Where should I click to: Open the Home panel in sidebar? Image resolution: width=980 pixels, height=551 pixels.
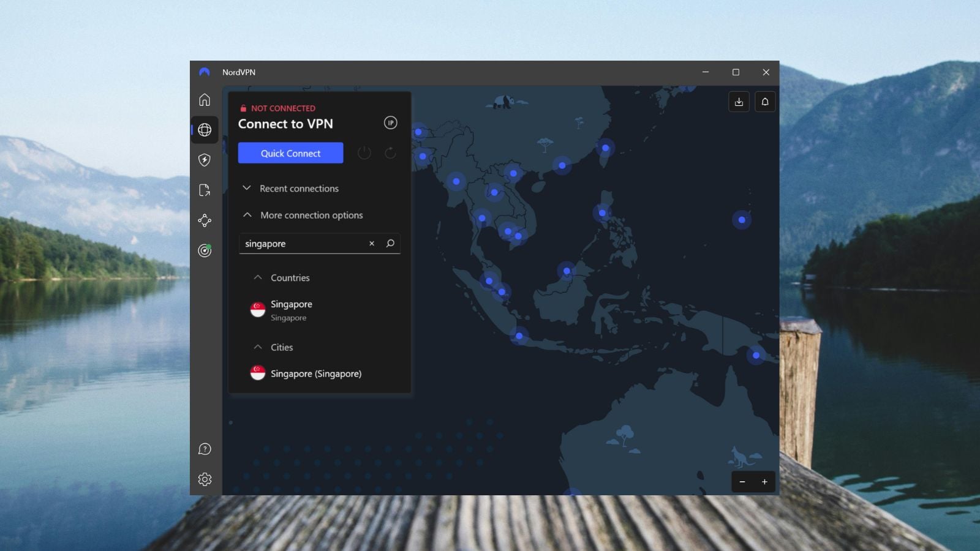(205, 99)
